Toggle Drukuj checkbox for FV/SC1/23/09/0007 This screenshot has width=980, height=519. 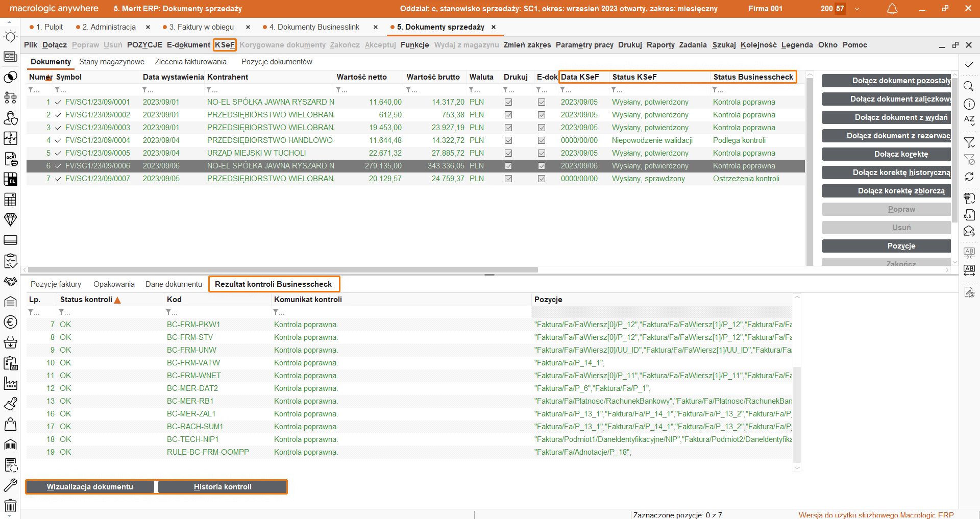tap(508, 179)
